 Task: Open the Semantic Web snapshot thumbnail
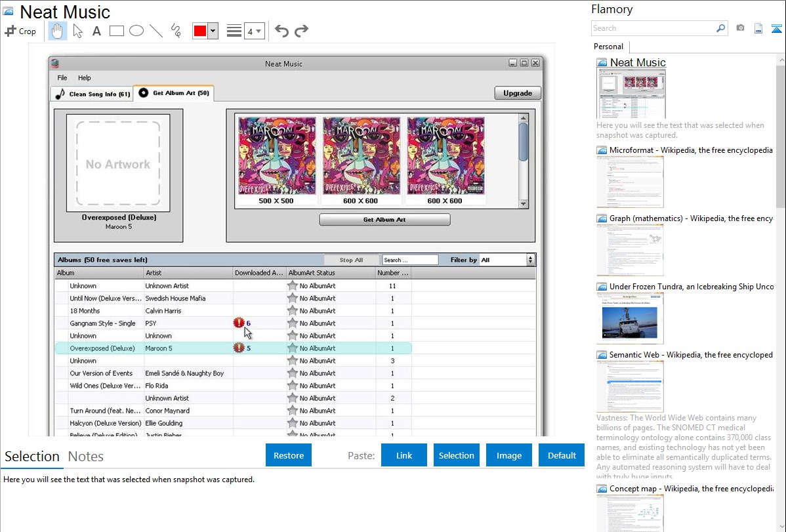click(630, 386)
